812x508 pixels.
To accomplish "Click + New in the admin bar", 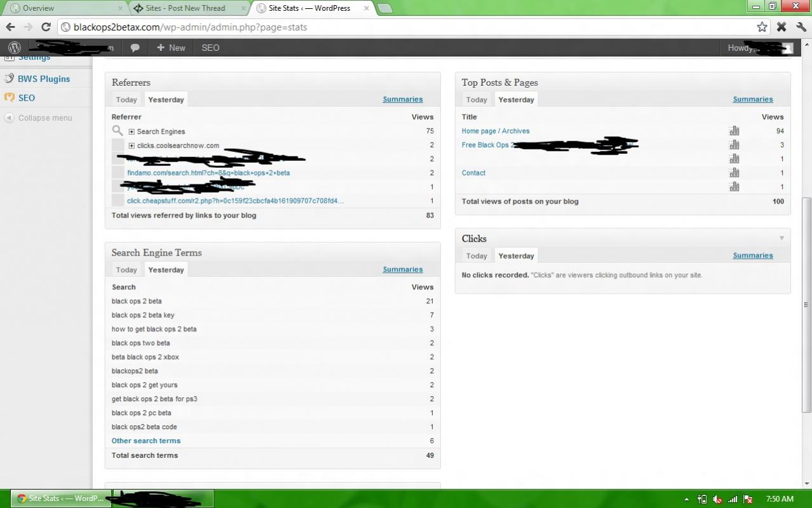I will pos(171,48).
